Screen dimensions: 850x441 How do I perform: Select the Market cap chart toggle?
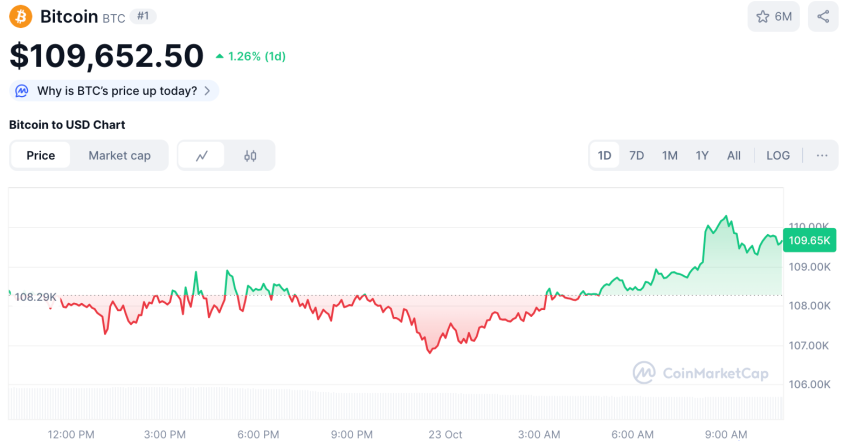[x=119, y=156]
